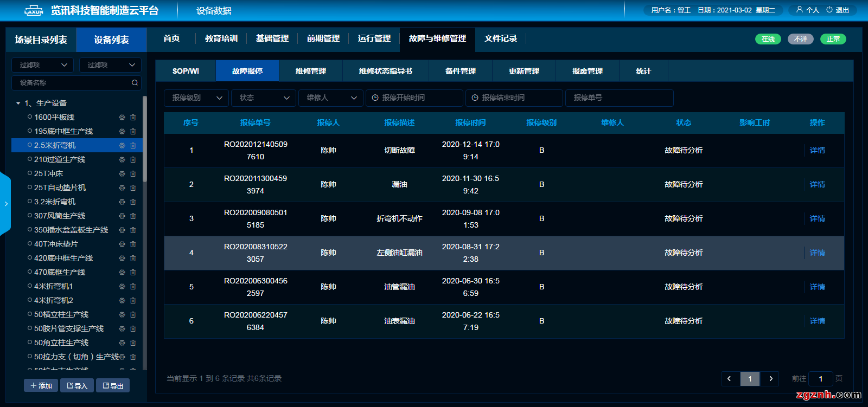Pick 报停结束时间 date
868x407 pixels.
pos(514,98)
